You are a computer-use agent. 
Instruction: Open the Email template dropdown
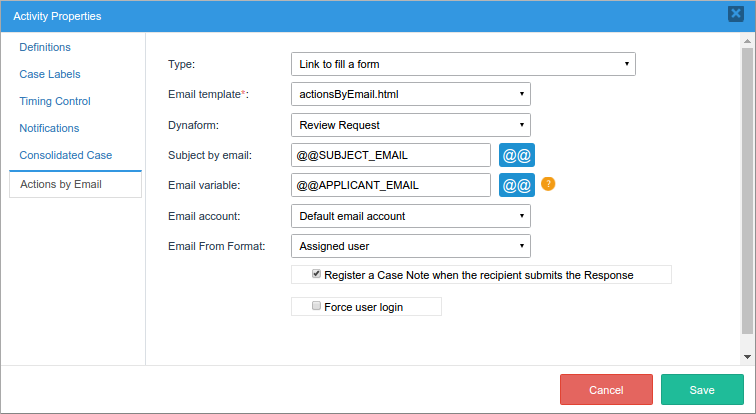pyautogui.click(x=410, y=94)
